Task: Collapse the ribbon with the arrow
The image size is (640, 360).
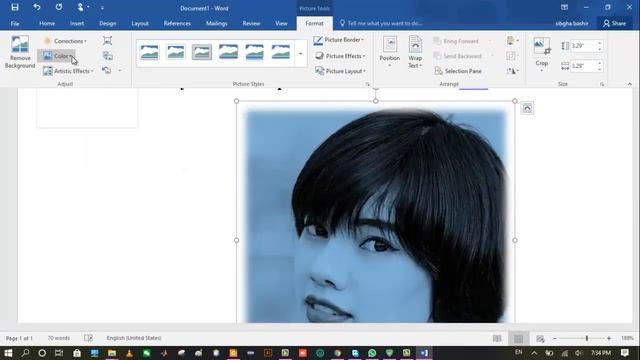Action: coord(629,84)
